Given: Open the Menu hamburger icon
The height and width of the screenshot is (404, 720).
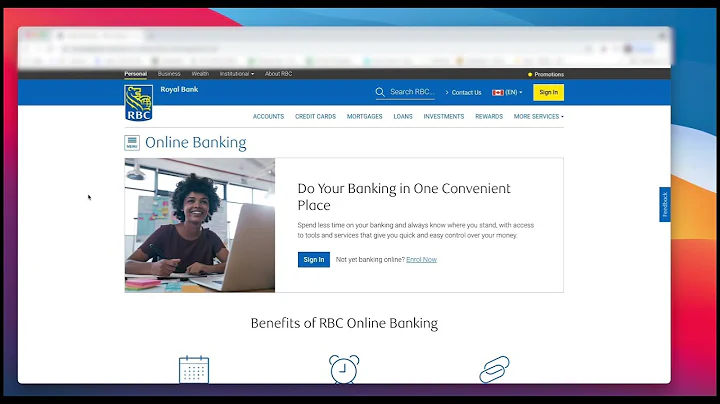Looking at the screenshot, I should point(132,143).
